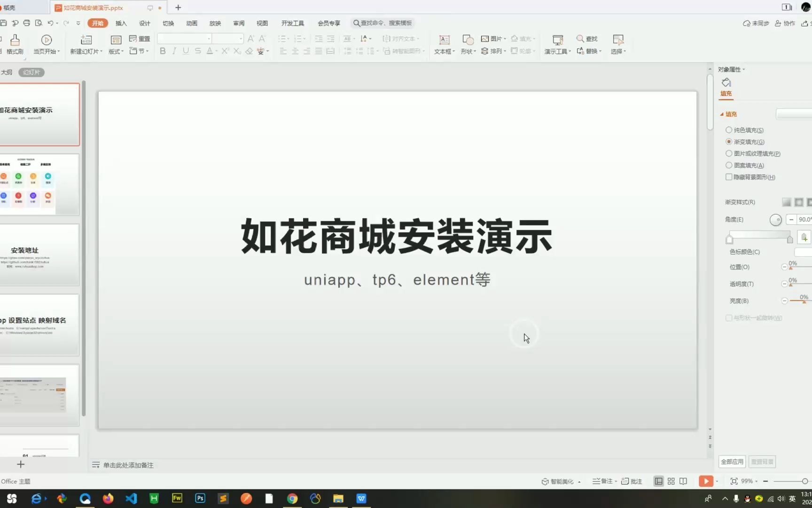Open the Insert (插入) ribbon tab

click(x=121, y=23)
